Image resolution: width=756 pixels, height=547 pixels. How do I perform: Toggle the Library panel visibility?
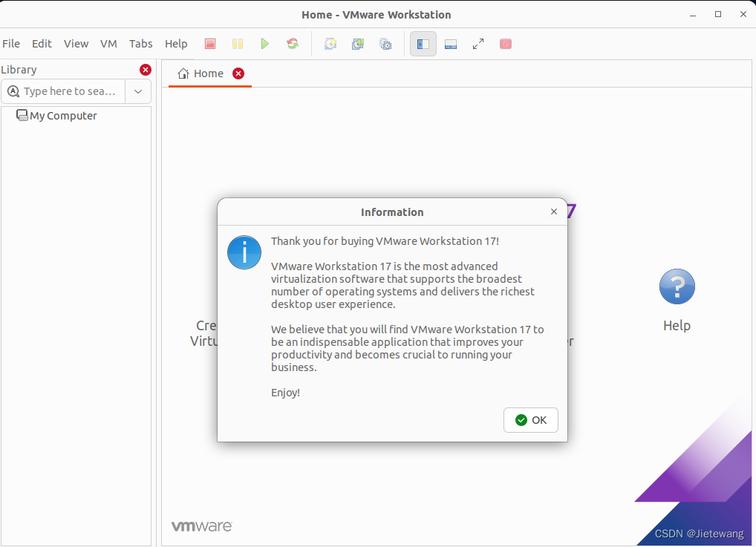pos(423,44)
